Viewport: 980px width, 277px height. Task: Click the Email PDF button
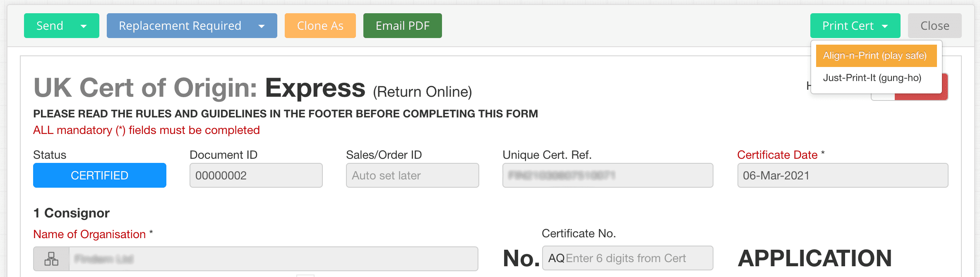click(x=403, y=26)
